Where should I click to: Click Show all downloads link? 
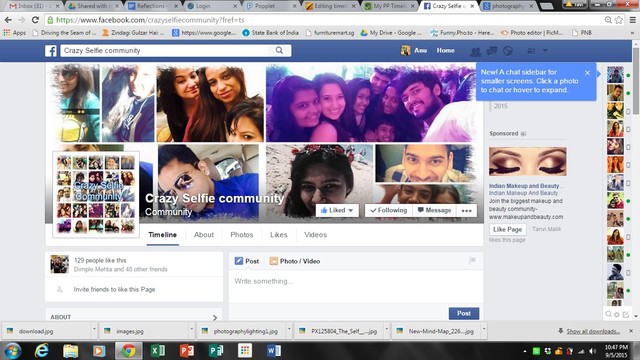point(593,331)
